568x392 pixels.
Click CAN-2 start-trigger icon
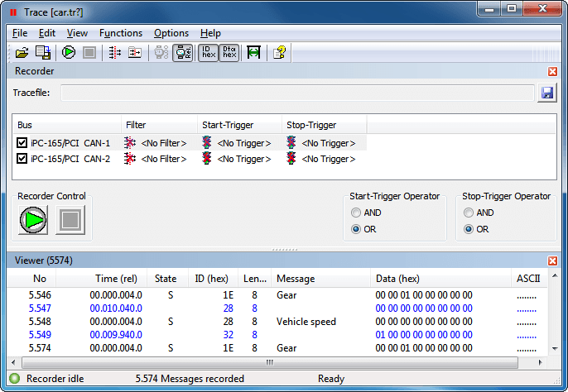click(x=206, y=159)
